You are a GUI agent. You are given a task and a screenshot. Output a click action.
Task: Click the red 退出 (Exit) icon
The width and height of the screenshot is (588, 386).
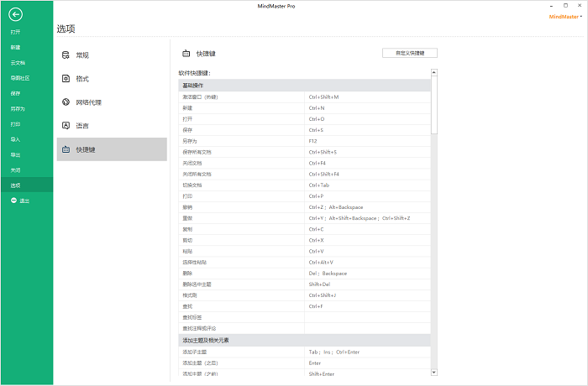13,201
